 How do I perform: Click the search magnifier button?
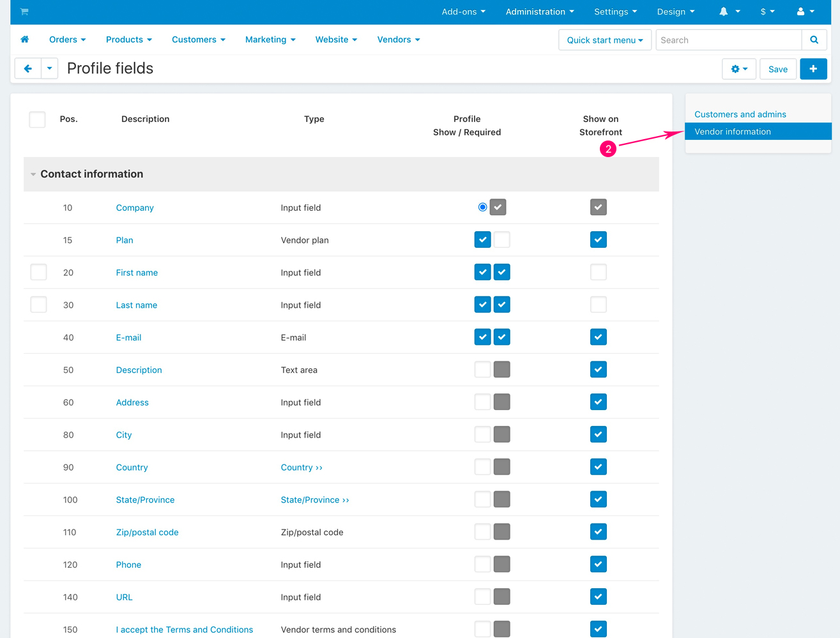[x=814, y=40]
